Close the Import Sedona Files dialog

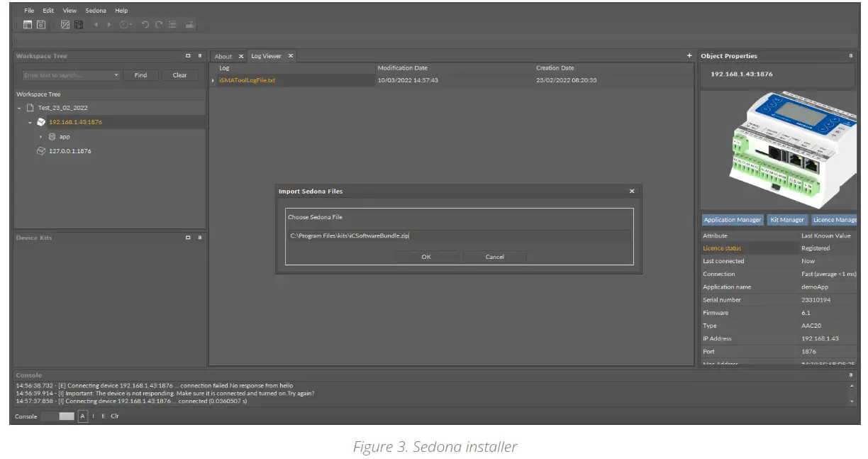pos(632,192)
